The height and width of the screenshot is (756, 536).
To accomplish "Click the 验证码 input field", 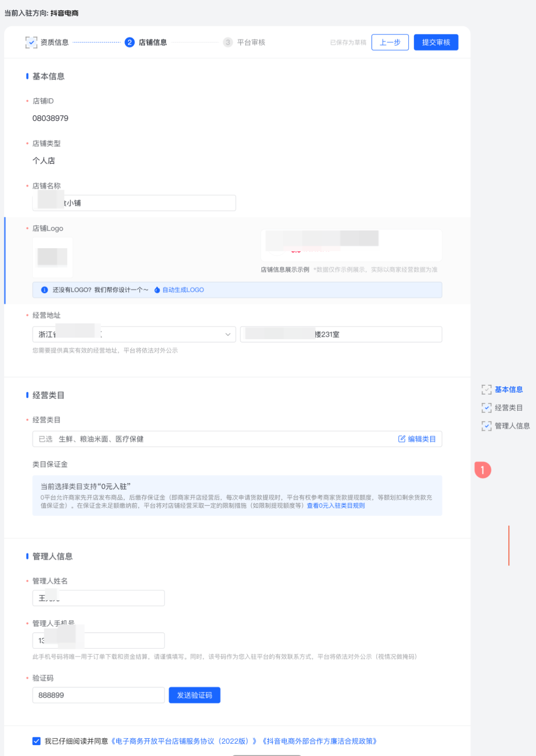I will [98, 695].
